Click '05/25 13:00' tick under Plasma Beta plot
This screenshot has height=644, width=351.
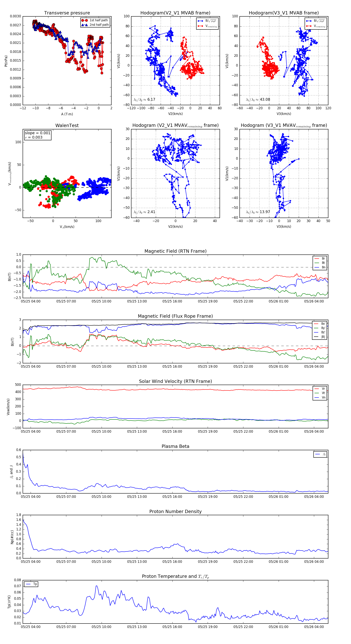pyautogui.click(x=137, y=497)
